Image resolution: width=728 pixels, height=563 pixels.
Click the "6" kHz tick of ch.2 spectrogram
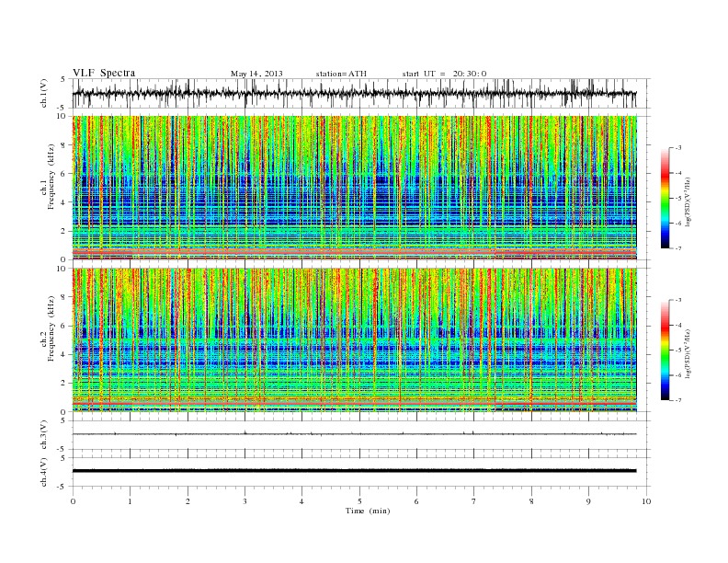[63, 326]
